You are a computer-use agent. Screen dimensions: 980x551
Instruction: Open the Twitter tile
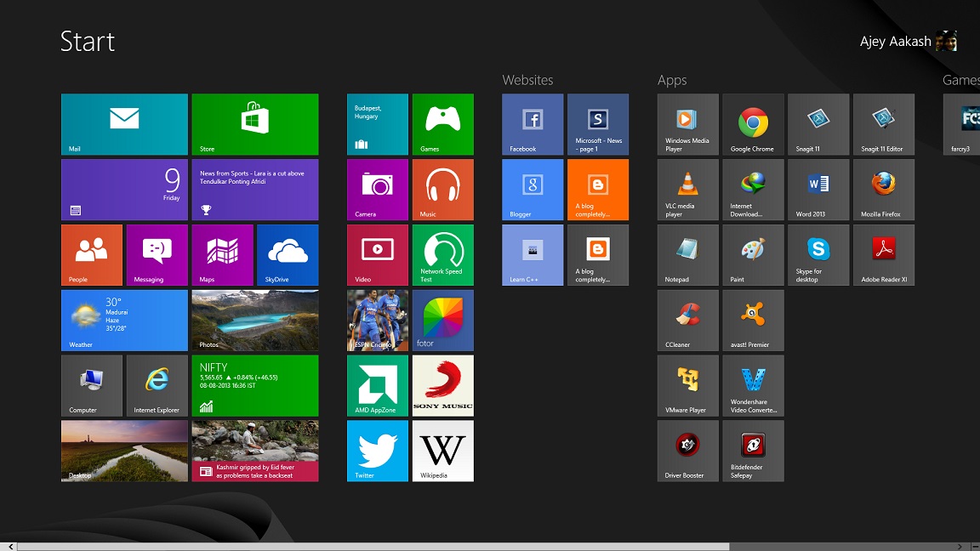378,451
